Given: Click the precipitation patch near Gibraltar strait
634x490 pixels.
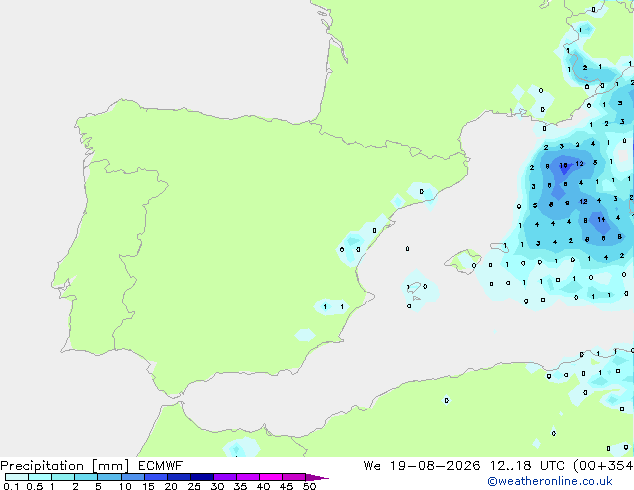Looking at the screenshot, I should [x=241, y=448].
